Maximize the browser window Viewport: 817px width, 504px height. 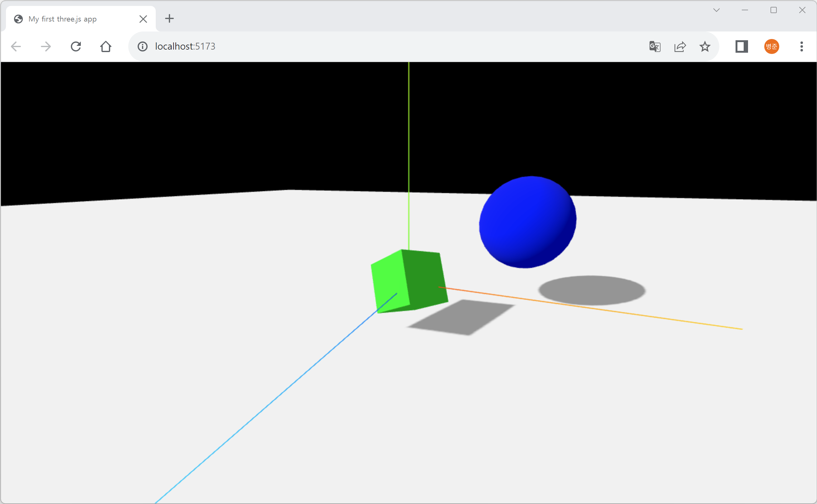click(774, 10)
